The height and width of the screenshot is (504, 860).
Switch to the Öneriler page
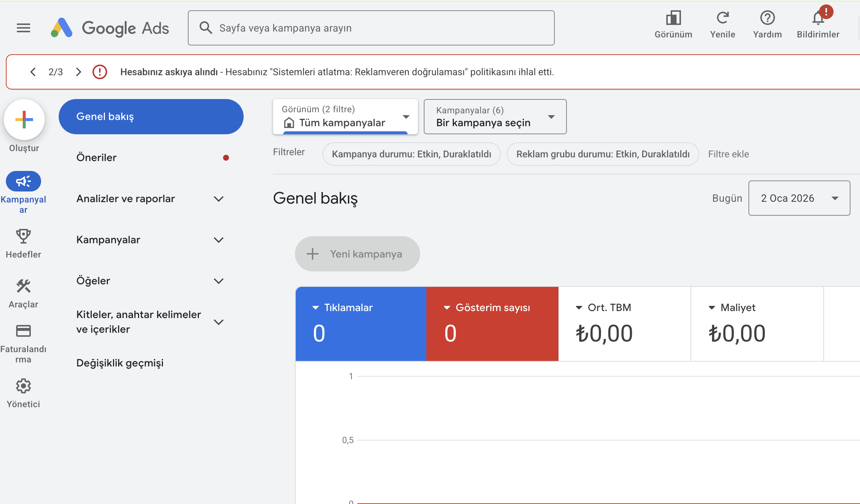[96, 157]
